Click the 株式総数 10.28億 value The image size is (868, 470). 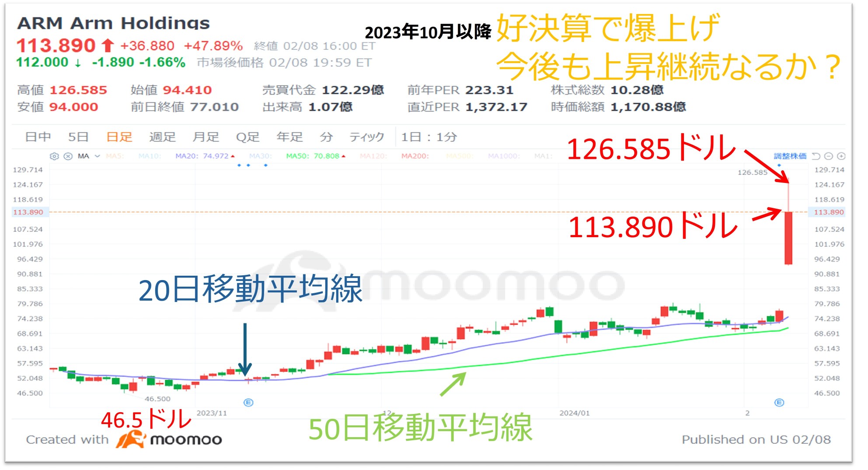(x=637, y=90)
